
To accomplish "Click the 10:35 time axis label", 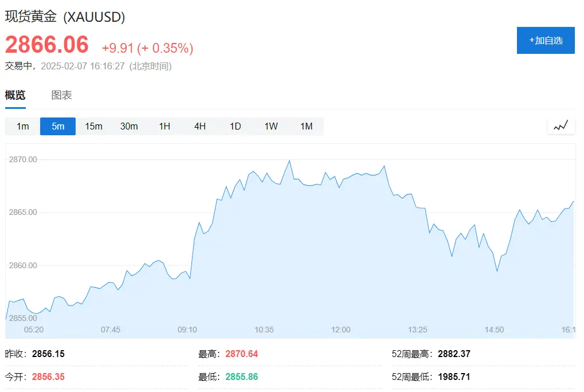I will point(264,330).
